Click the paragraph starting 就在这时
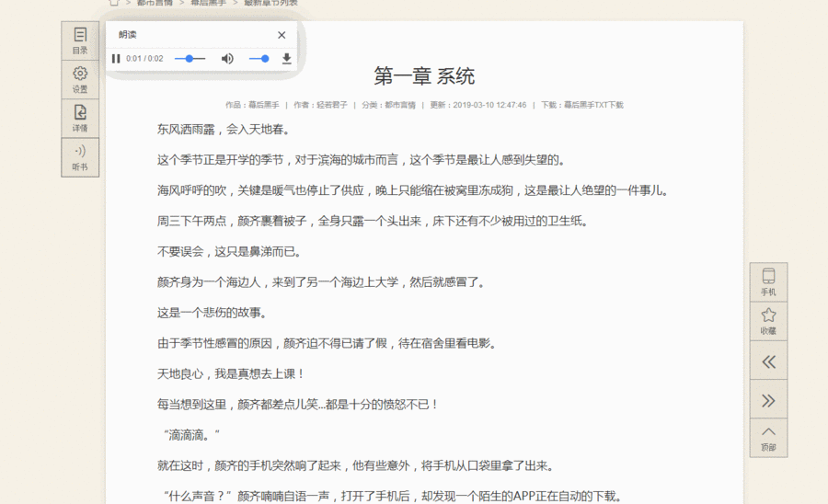828x504 pixels. 356,466
